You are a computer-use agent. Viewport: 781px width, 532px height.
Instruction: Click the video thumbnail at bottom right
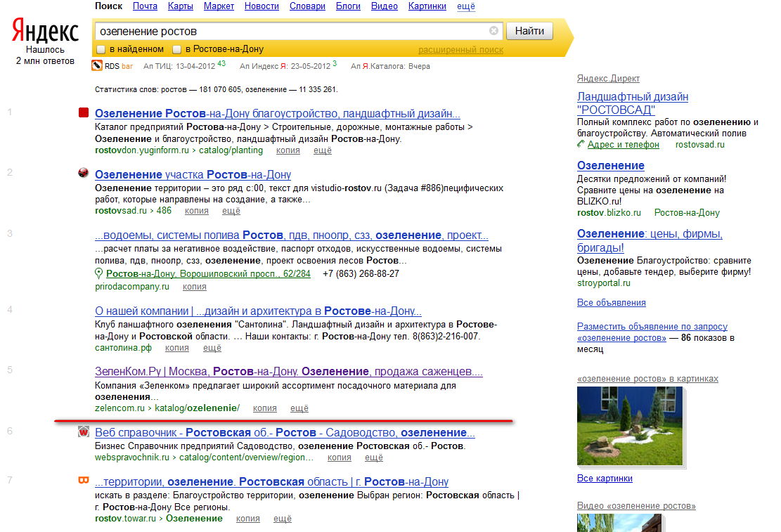tap(619, 523)
